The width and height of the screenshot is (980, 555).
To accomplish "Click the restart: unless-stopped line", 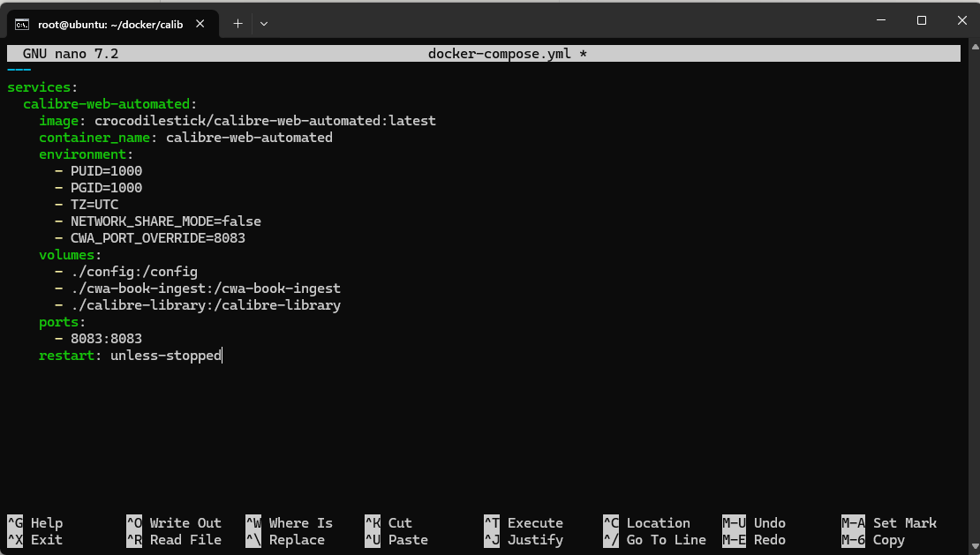I will coord(130,356).
